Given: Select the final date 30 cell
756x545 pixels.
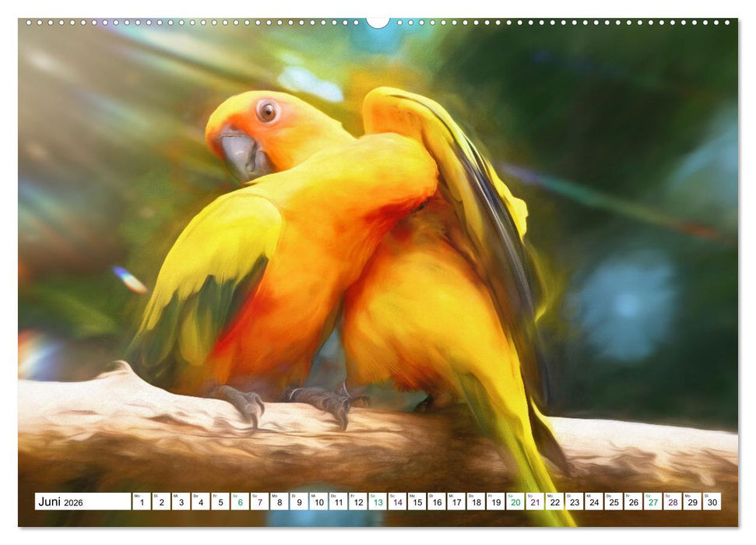Looking at the screenshot, I should tap(711, 501).
